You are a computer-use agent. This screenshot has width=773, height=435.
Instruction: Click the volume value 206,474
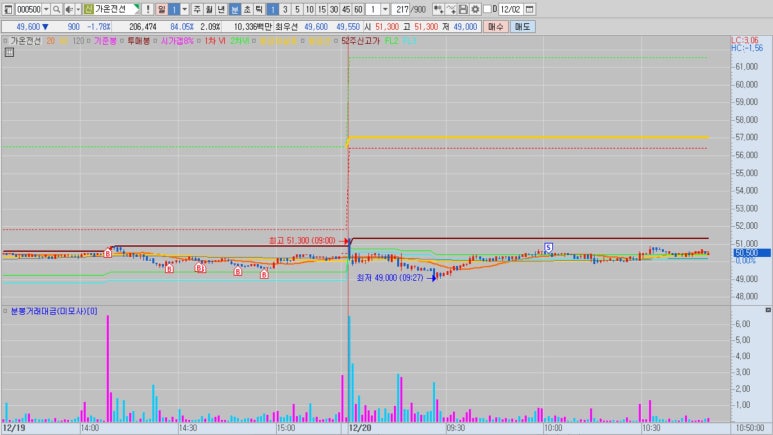click(142, 27)
